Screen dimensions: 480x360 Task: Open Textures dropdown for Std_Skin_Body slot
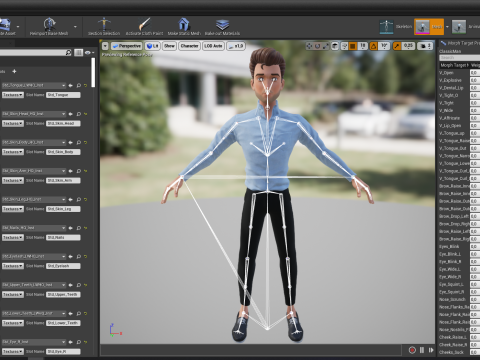pos(13,152)
